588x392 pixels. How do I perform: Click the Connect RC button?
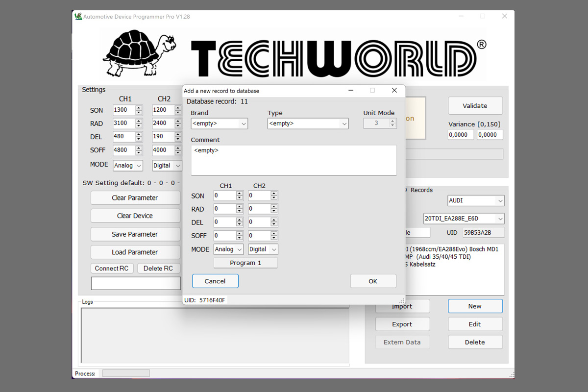[x=112, y=269]
